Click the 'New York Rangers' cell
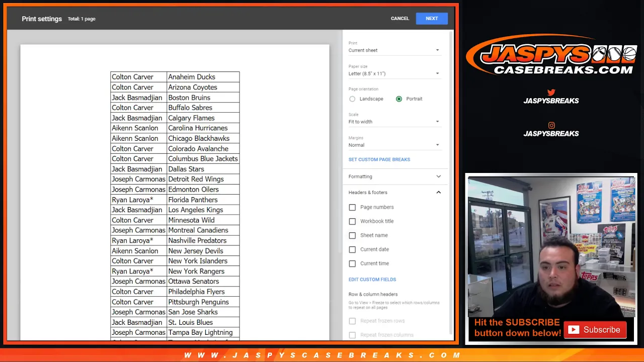The height and width of the screenshot is (362, 644). click(203, 271)
